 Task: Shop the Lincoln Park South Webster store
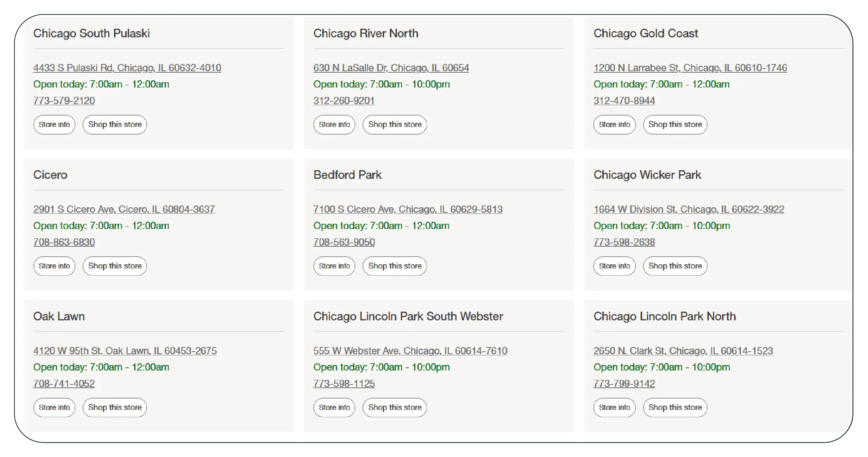coord(394,408)
